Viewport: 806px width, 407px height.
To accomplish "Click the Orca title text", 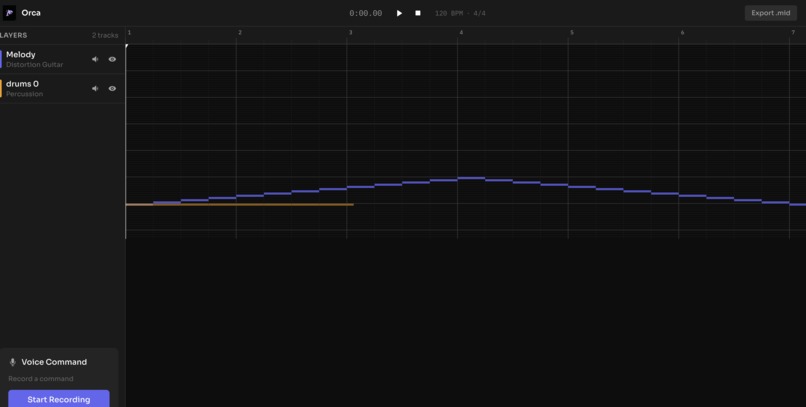I will pos(31,13).
